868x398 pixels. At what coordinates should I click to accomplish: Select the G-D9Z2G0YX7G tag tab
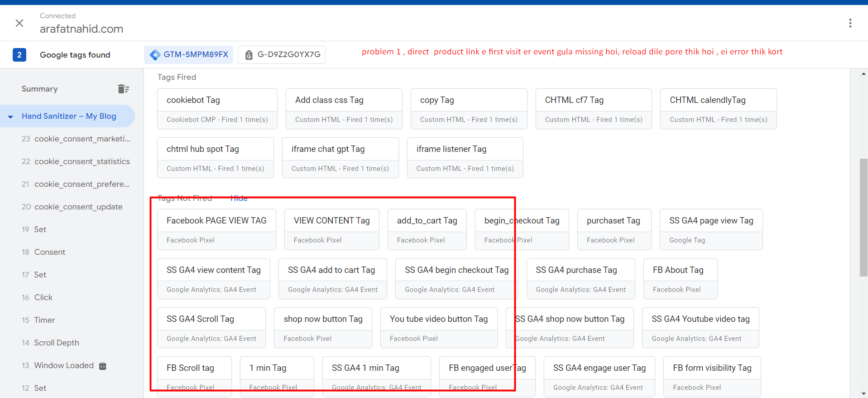(x=282, y=55)
